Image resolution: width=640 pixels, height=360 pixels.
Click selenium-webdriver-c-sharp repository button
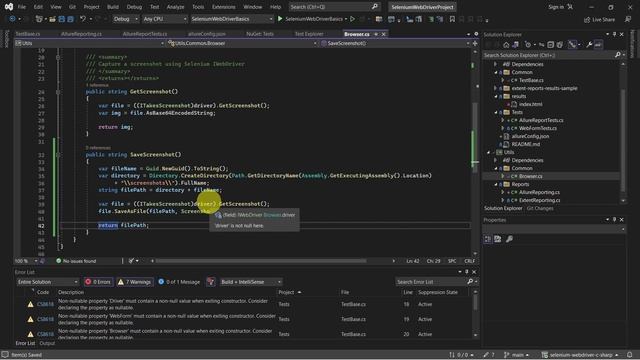pos(580,355)
